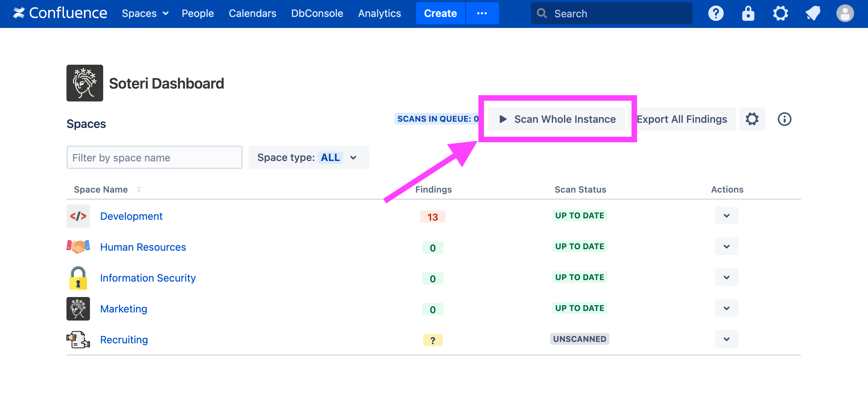The width and height of the screenshot is (868, 397).
Task: Click the info circle icon
Action: click(784, 119)
